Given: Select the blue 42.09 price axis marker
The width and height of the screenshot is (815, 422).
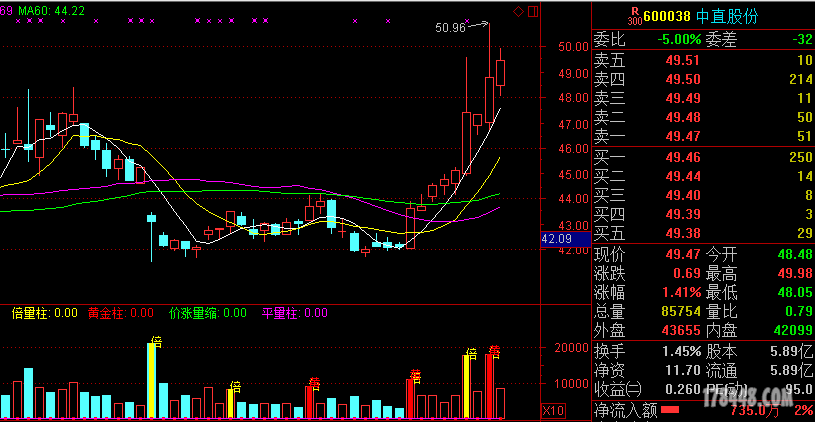Looking at the screenshot, I should coord(566,240).
